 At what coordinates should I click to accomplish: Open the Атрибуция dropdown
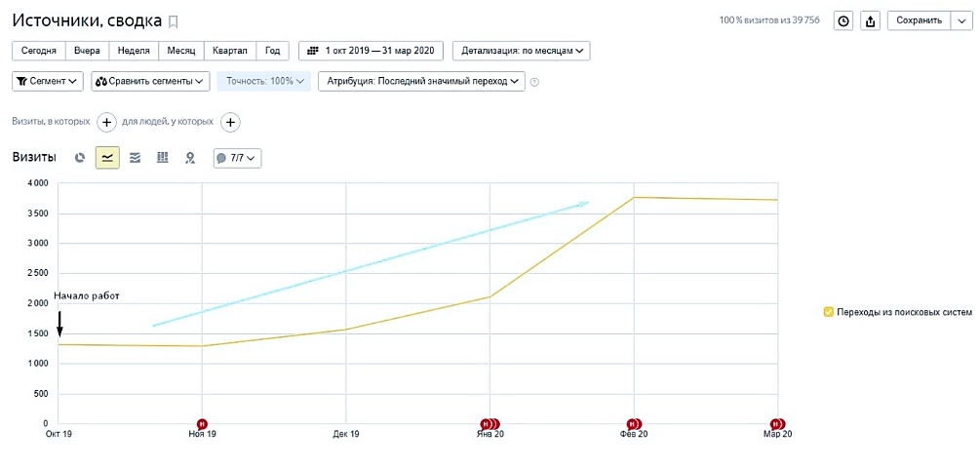[x=422, y=81]
